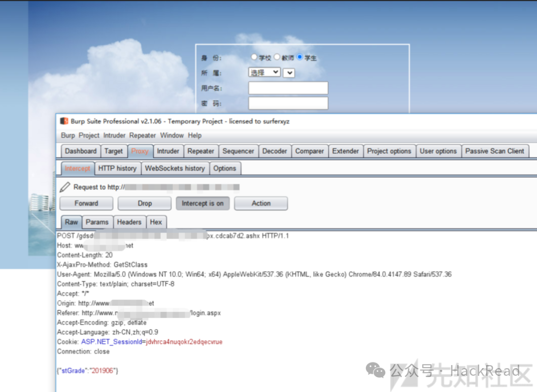Switch to the Hex view tab

(156, 222)
